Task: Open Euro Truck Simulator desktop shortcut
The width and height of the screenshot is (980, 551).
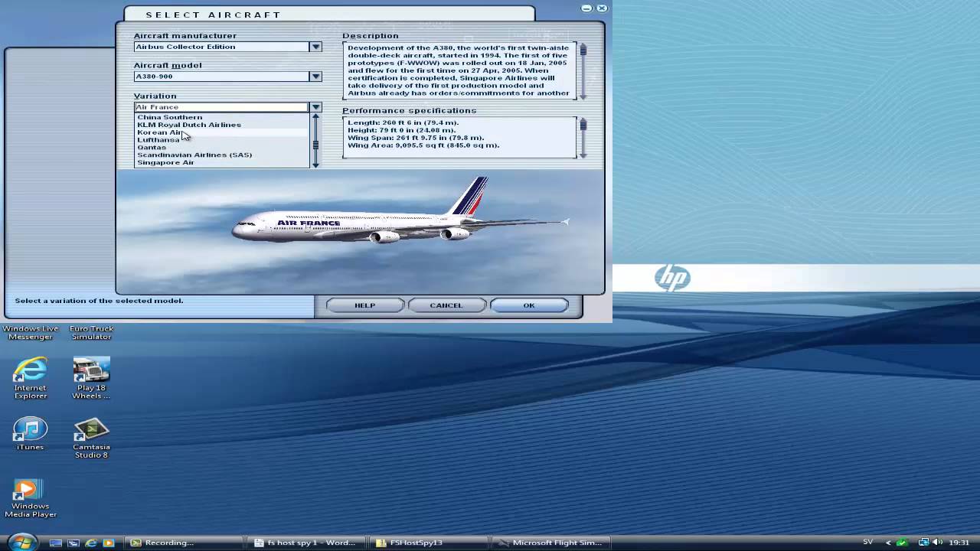Action: [x=91, y=332]
